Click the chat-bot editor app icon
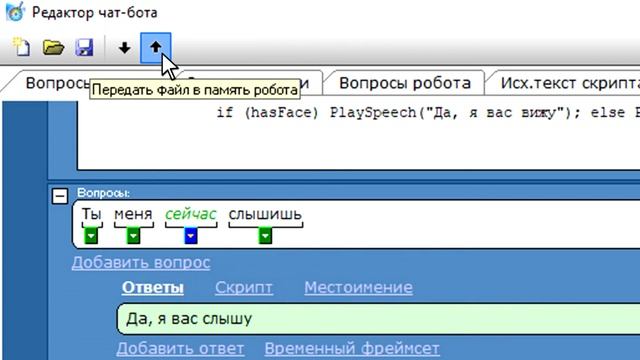Screen dimensions: 640x360 (16, 12)
